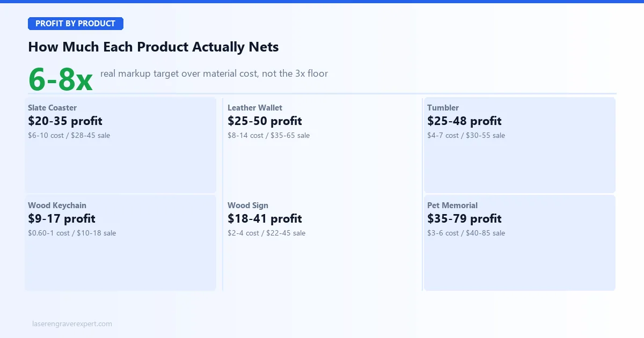
Task: Click the PROFIT BY PRODUCT badge
Action: click(76, 24)
